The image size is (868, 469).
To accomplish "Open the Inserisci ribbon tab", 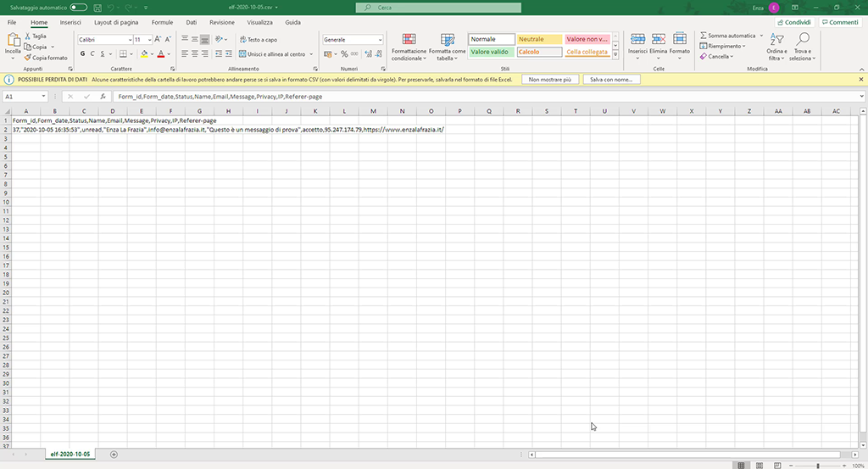I will pos(70,22).
